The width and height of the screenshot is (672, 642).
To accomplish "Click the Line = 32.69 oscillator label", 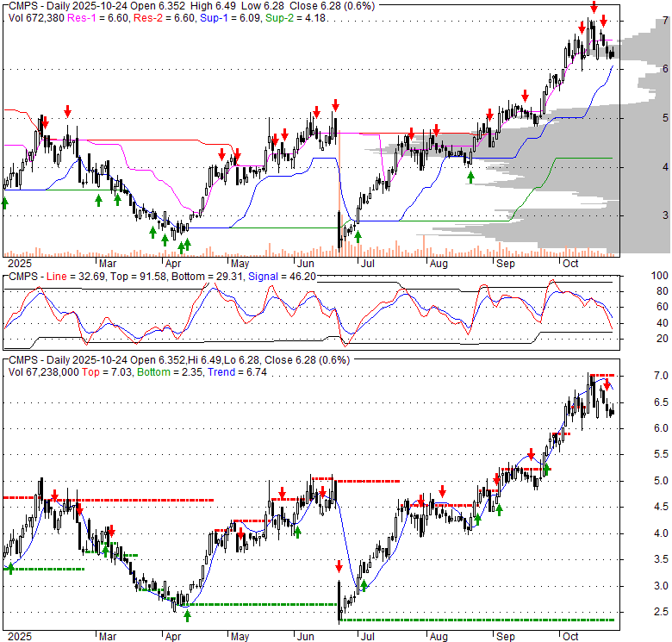I will [x=68, y=276].
